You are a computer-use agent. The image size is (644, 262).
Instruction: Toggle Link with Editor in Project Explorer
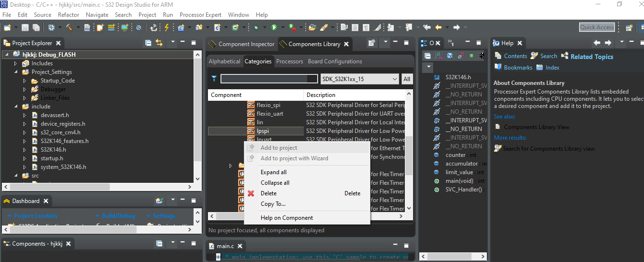pos(160,43)
